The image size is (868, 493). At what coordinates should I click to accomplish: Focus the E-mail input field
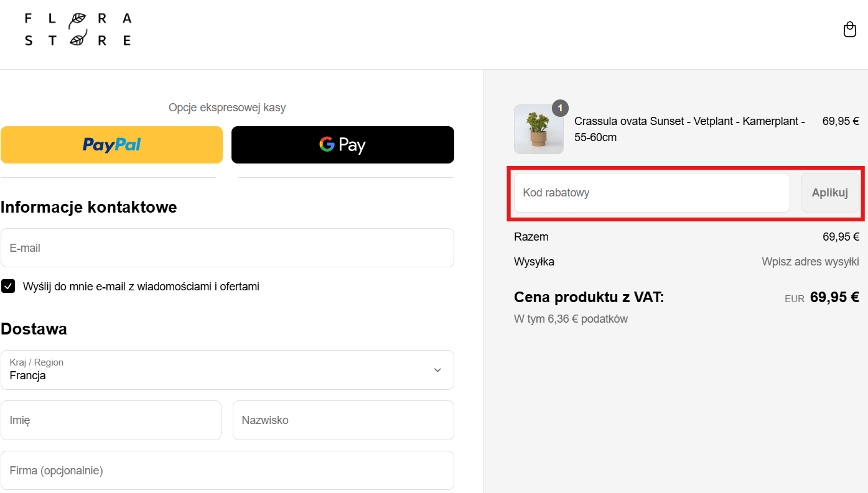coord(227,248)
